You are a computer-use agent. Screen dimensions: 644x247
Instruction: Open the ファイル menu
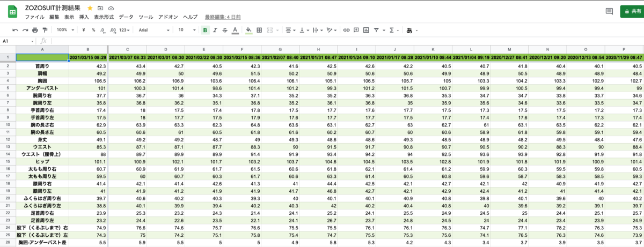(35, 17)
